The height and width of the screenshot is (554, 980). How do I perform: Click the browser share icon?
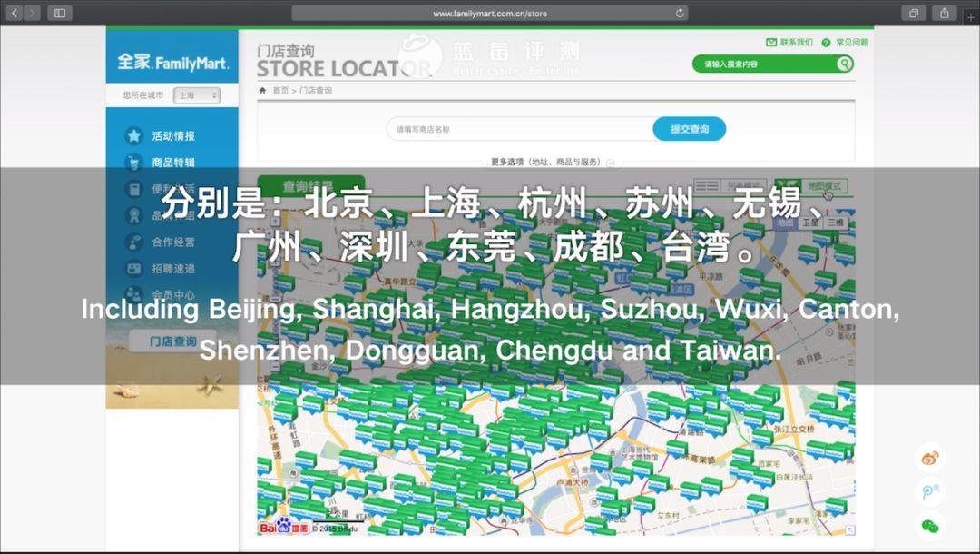[x=945, y=13]
